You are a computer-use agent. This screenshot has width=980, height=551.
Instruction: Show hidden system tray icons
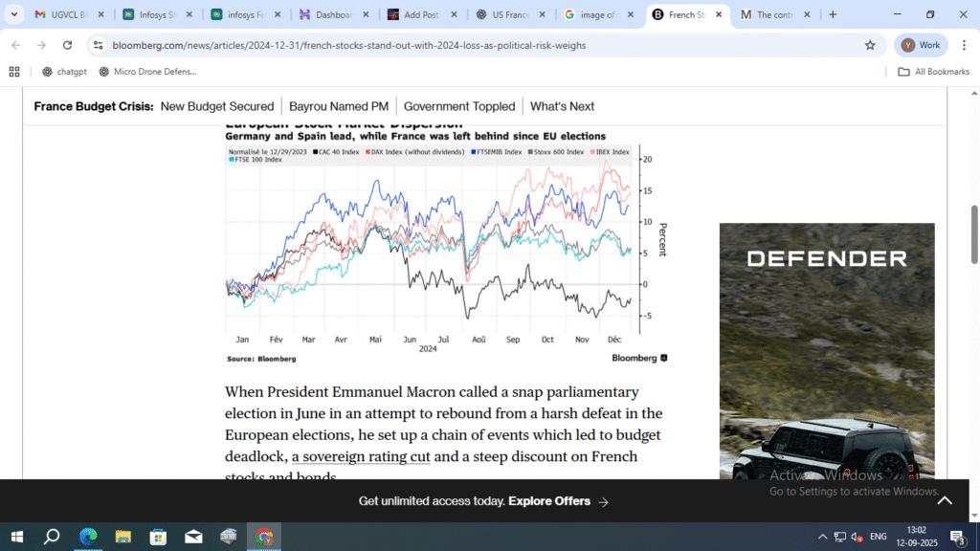click(x=822, y=536)
